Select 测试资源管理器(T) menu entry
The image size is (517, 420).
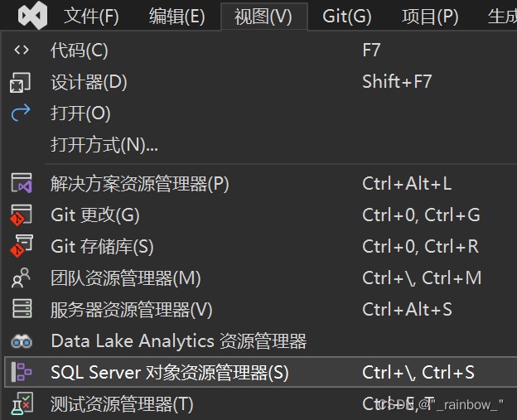click(122, 404)
